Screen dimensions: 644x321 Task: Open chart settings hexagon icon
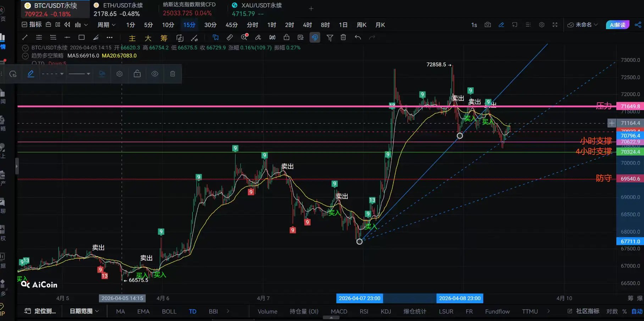coord(542,25)
